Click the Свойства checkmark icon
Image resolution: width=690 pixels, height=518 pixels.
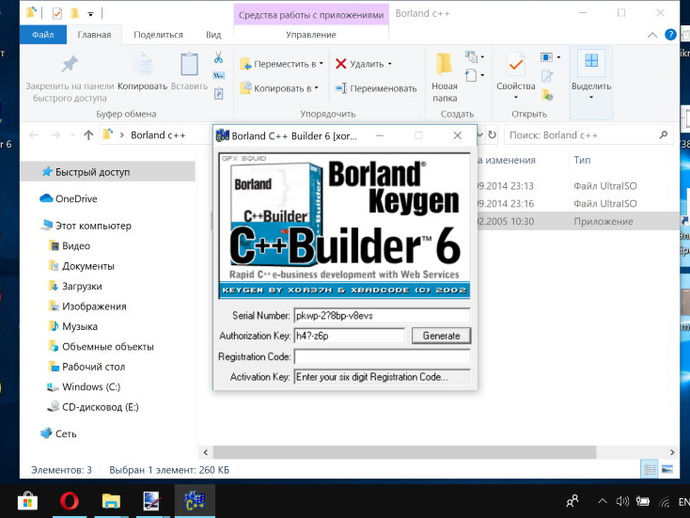(x=515, y=65)
